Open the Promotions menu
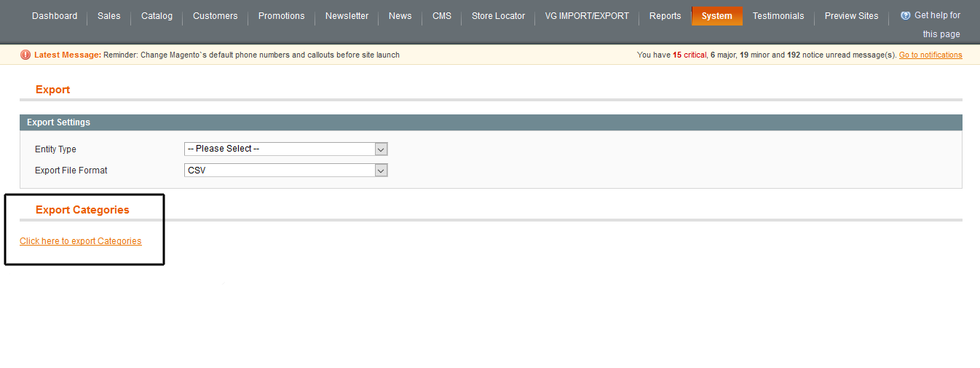This screenshot has width=980, height=368. click(x=281, y=16)
